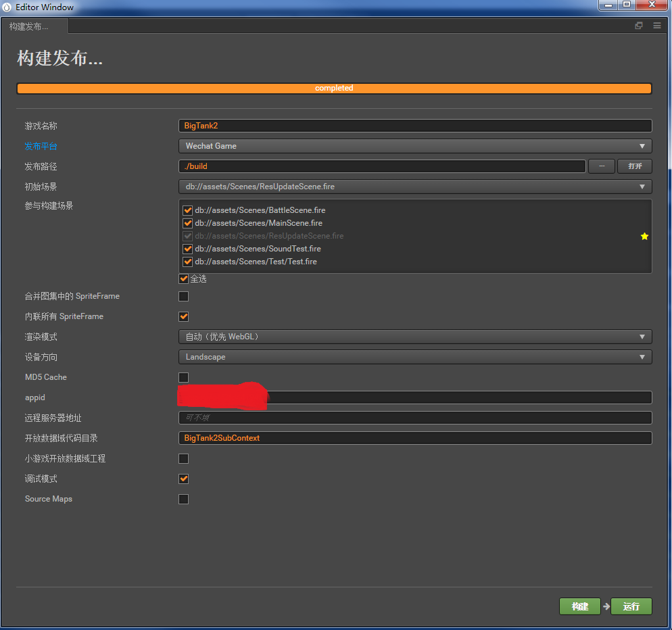Click the 游戏名称 BigTank2 input field

tap(415, 126)
